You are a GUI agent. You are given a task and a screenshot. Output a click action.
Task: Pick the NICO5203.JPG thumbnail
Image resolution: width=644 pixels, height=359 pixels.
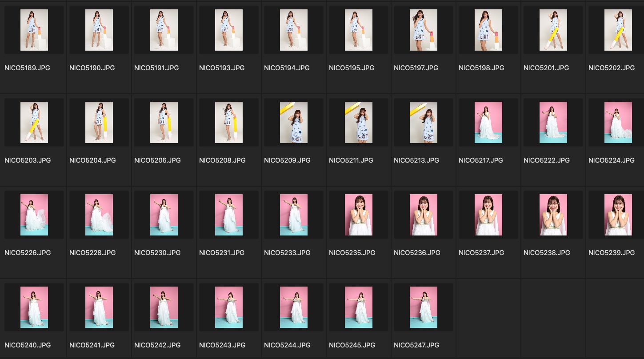(x=34, y=123)
